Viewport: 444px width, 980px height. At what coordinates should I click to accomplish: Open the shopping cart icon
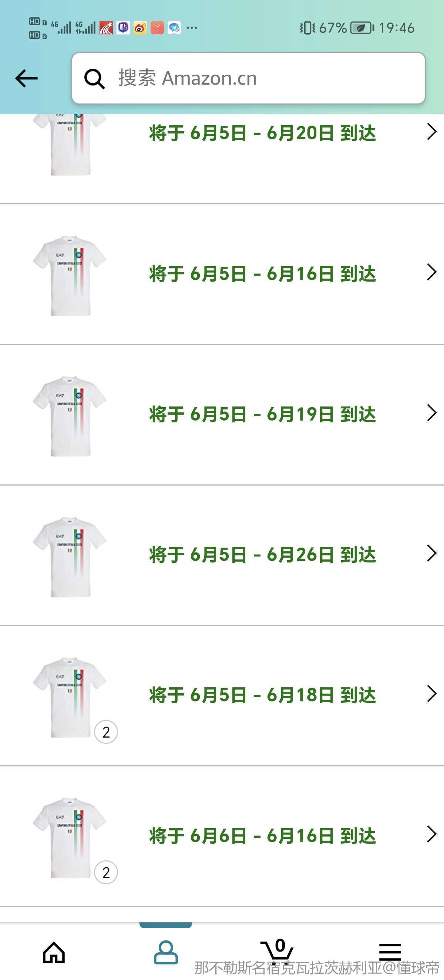(277, 950)
